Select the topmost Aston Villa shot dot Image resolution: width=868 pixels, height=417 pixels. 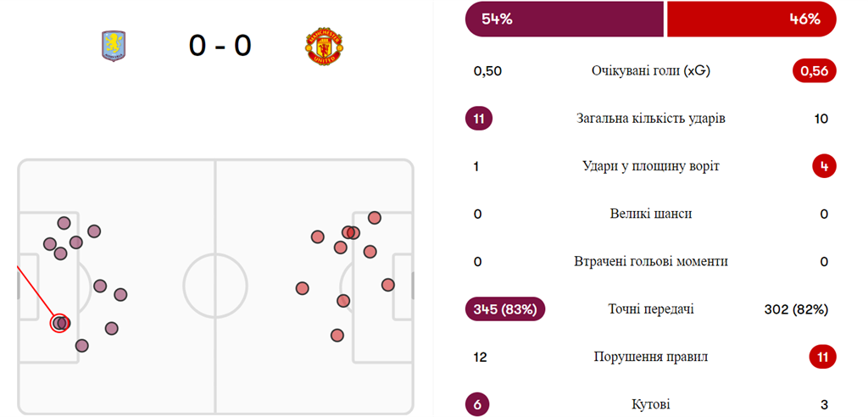(x=64, y=223)
